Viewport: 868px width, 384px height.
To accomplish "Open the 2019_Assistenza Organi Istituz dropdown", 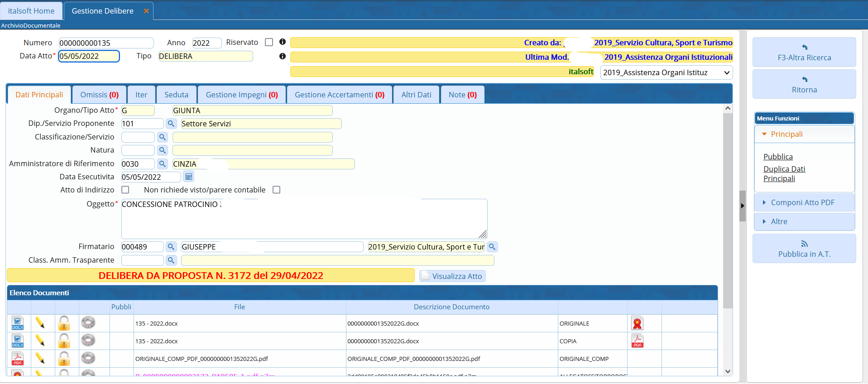I will [666, 72].
